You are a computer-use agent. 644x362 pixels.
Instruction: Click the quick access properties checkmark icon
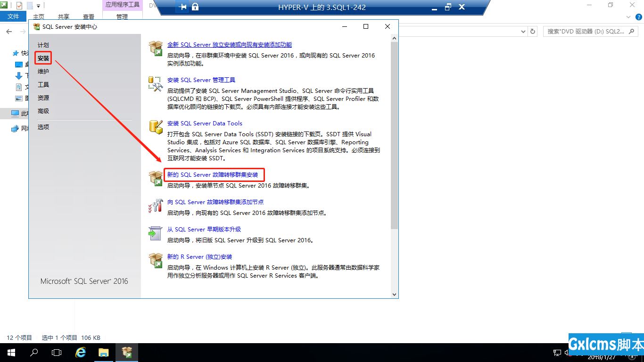[19, 6]
